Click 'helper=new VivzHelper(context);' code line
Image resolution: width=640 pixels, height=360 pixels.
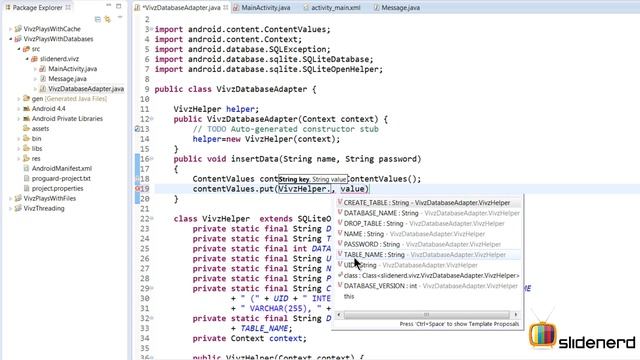pyautogui.click(x=266, y=139)
